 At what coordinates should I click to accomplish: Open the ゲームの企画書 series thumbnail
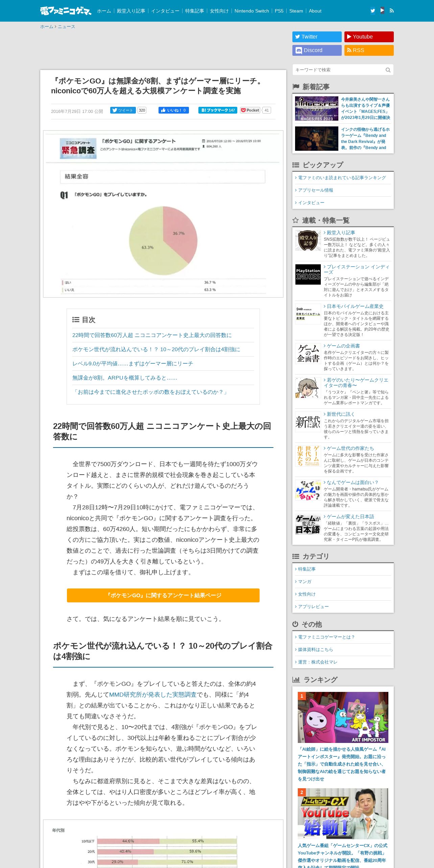[308, 354]
